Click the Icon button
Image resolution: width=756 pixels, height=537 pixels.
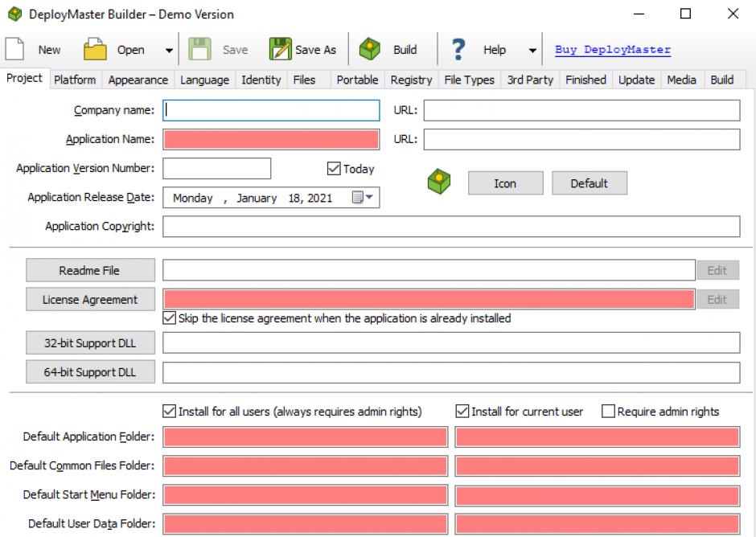(505, 183)
